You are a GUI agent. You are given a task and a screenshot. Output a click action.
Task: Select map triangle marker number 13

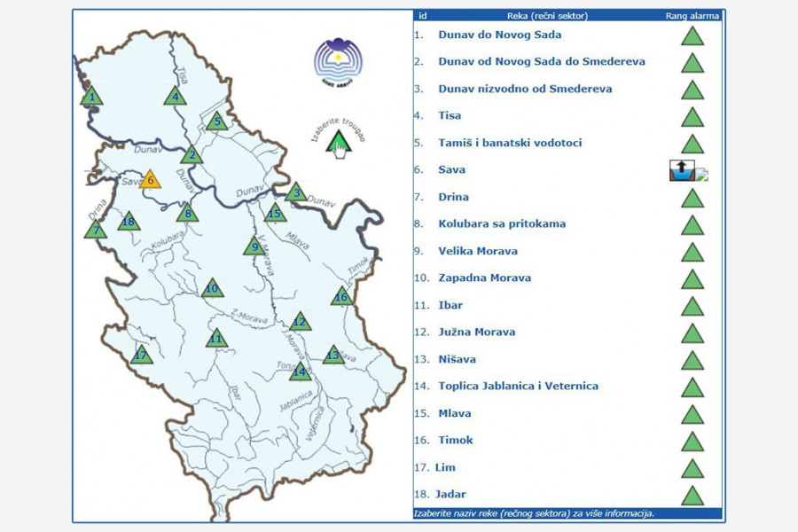click(333, 356)
